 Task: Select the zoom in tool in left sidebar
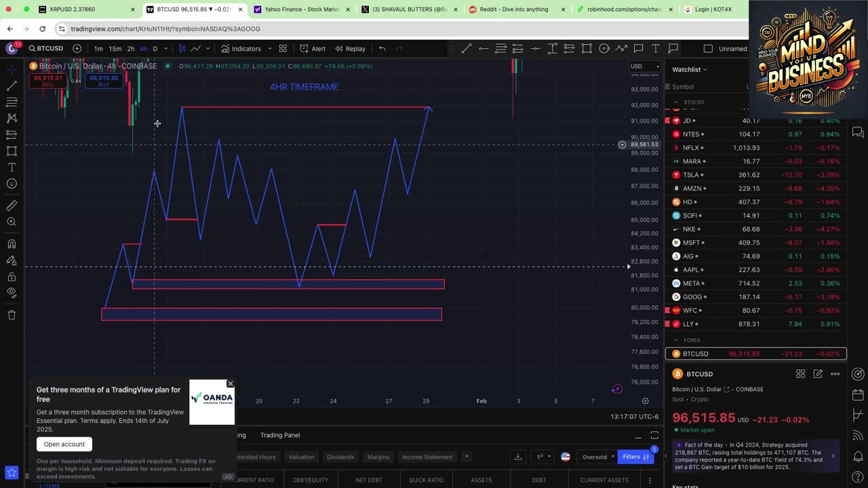pos(12,222)
